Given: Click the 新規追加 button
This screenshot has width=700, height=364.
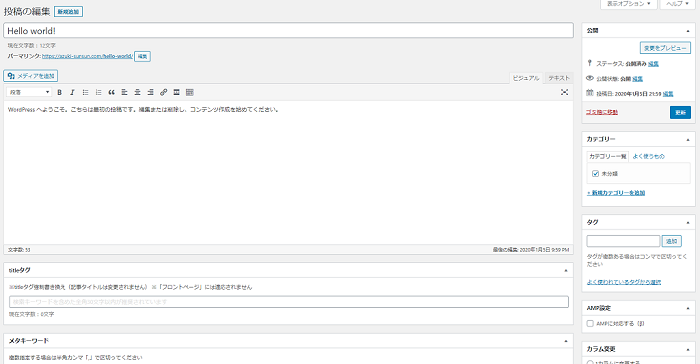Looking at the screenshot, I should (68, 12).
